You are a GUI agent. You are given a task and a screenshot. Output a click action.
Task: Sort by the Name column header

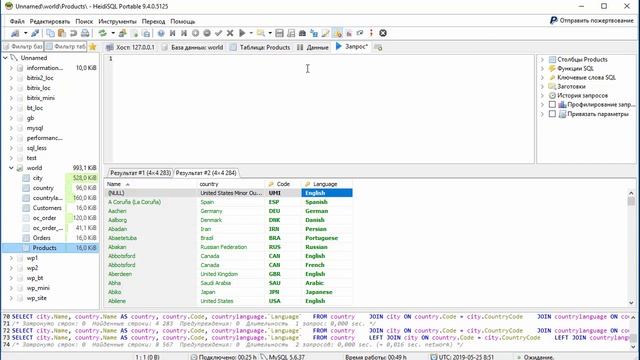(150, 184)
